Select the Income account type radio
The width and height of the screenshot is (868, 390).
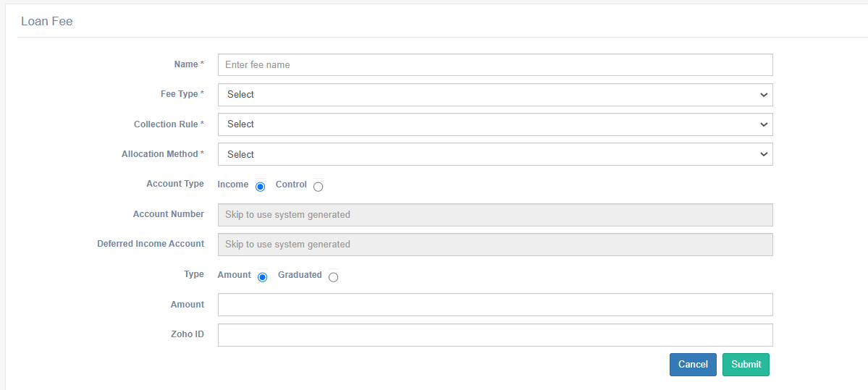[261, 187]
